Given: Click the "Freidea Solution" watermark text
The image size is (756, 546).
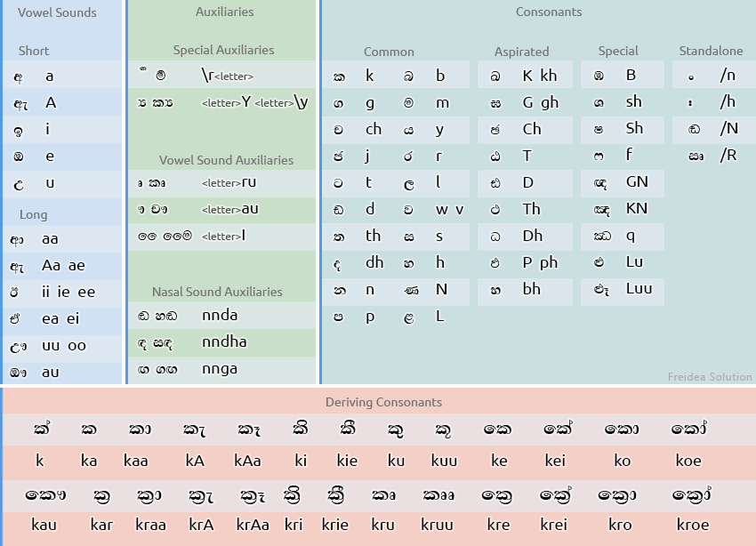Looking at the screenshot, I should (711, 376).
